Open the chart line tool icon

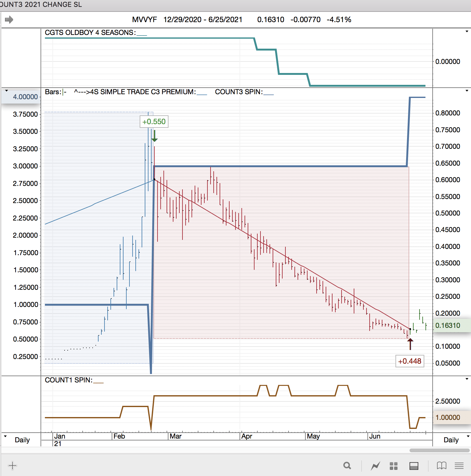[x=375, y=466]
